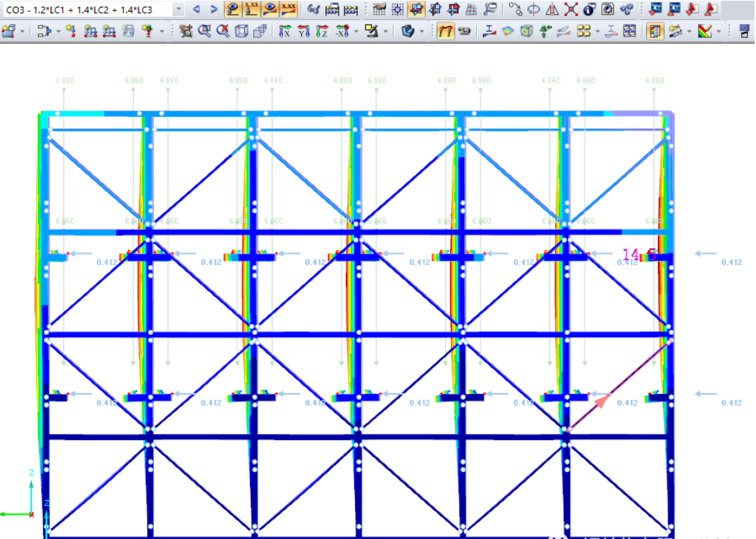This screenshot has width=756, height=539.
Task: Expand the arrow beside -X view
Action: point(356,31)
